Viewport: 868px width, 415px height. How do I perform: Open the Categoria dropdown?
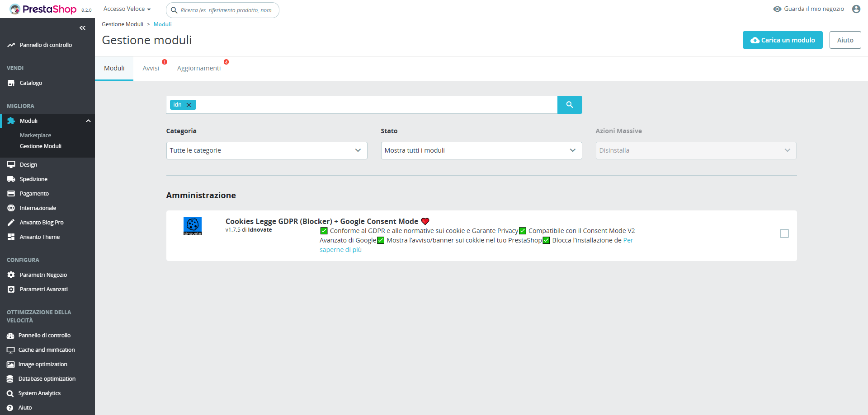point(267,150)
